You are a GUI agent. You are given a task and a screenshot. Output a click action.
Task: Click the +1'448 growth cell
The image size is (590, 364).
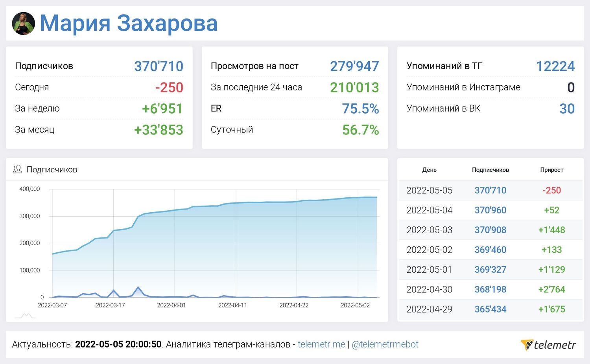(x=552, y=230)
